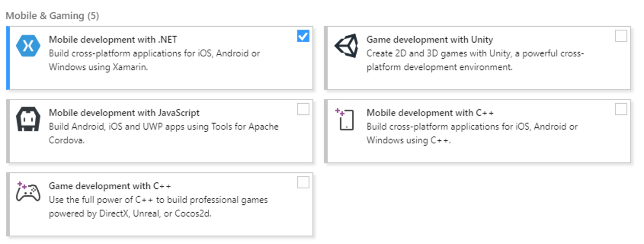Choose the 'Game development with Unity' title
The width and height of the screenshot is (644, 244).
click(430, 39)
